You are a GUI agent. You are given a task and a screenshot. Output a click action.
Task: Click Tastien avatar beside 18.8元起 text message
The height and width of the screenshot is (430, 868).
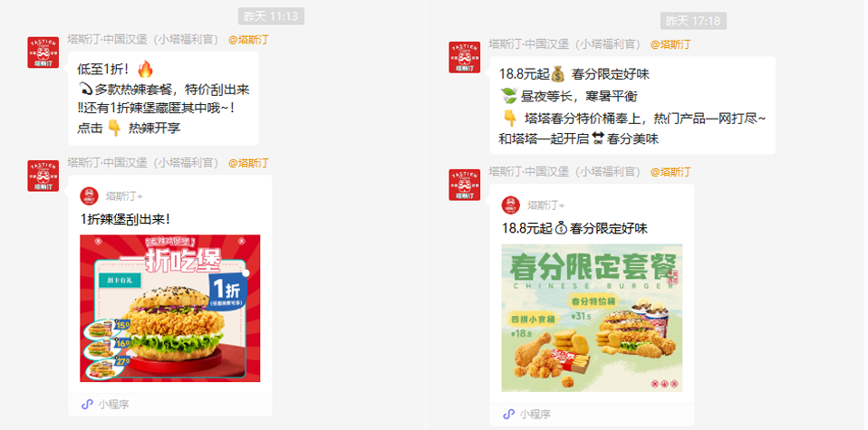(x=465, y=58)
